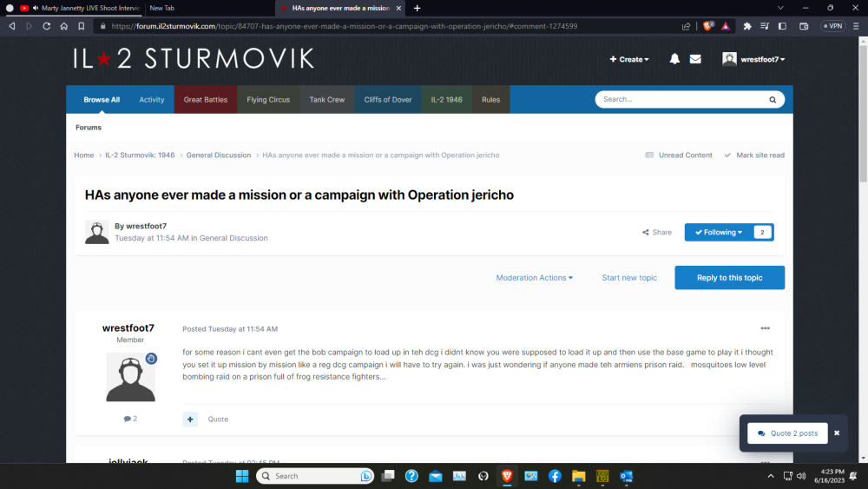Select the Browse All tab
The width and height of the screenshot is (868, 489).
[102, 100]
